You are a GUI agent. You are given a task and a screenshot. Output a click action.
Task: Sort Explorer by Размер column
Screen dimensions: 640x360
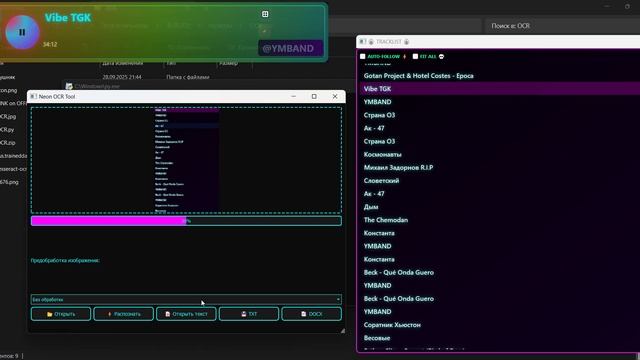click(x=228, y=63)
